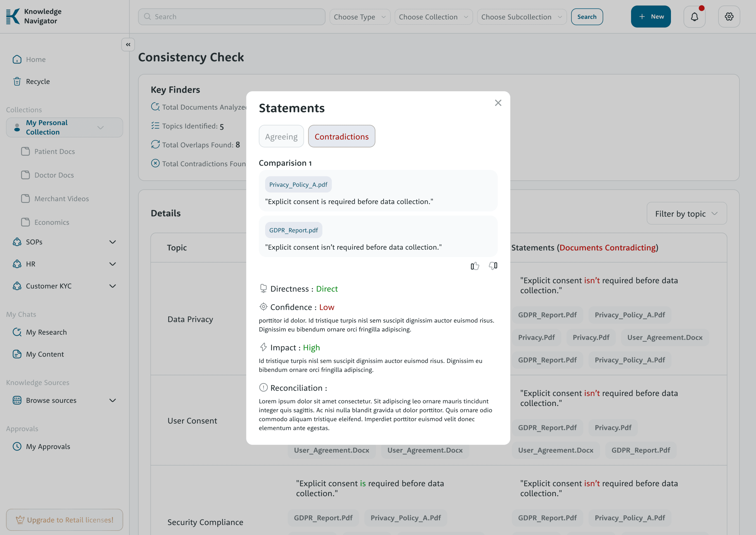Expand Browse sources section

click(x=113, y=400)
